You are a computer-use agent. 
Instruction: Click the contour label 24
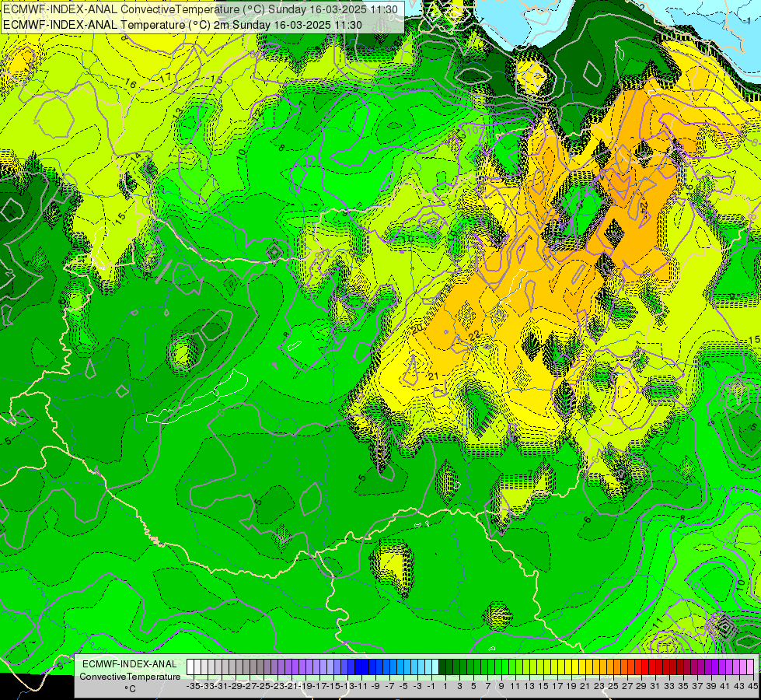click(643, 207)
